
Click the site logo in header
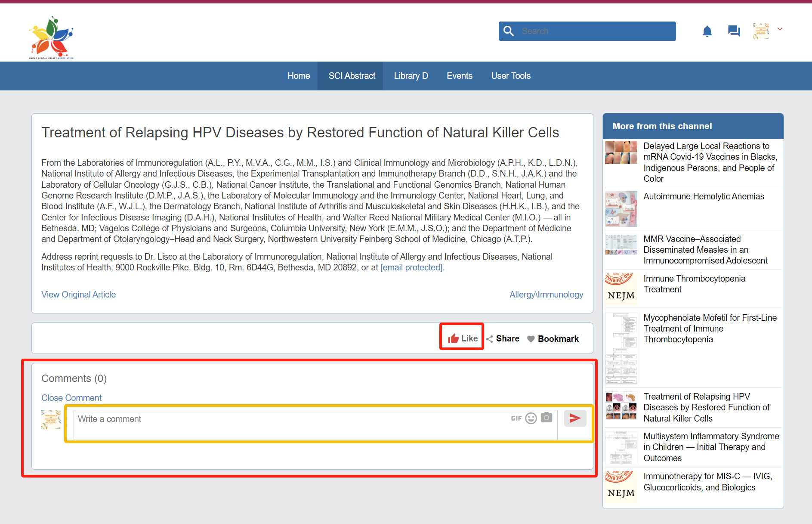pos(51,37)
